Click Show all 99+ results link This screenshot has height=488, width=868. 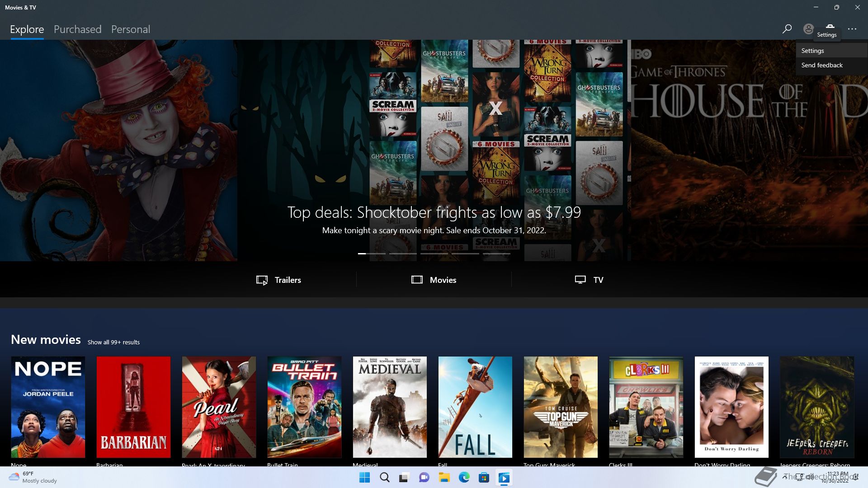[x=113, y=342]
